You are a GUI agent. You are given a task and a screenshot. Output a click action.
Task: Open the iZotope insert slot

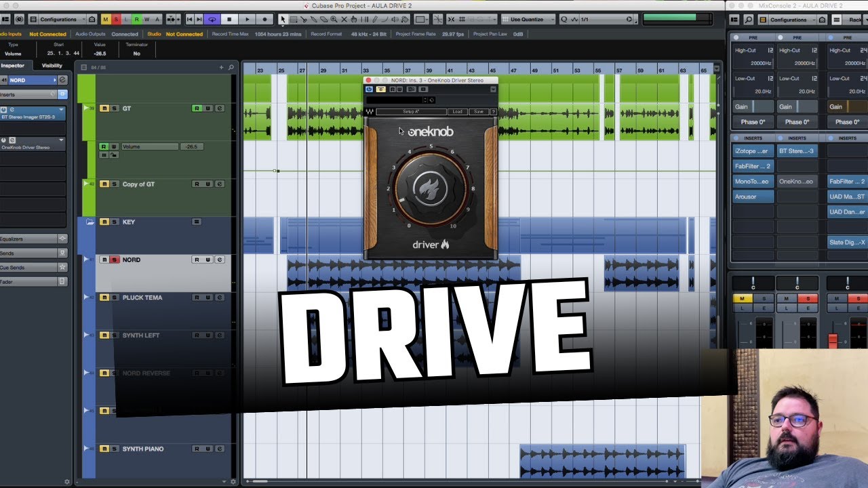point(753,151)
